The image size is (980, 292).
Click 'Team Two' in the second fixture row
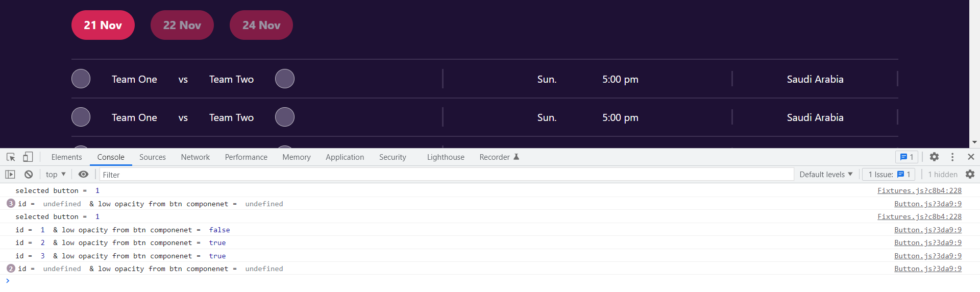click(x=231, y=117)
